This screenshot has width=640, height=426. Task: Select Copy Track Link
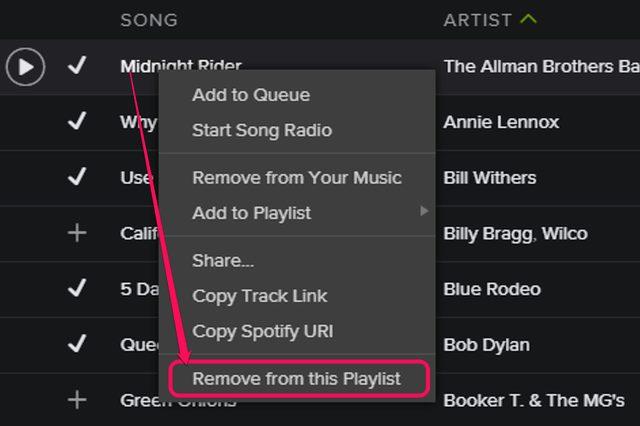pyautogui.click(x=260, y=296)
